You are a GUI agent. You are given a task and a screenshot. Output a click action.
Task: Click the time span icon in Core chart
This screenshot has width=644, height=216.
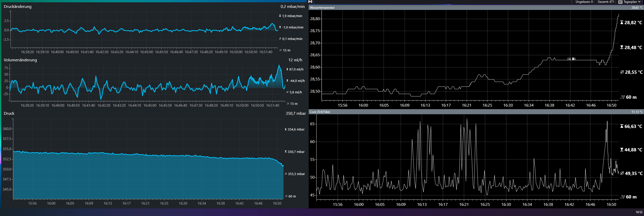623,197
